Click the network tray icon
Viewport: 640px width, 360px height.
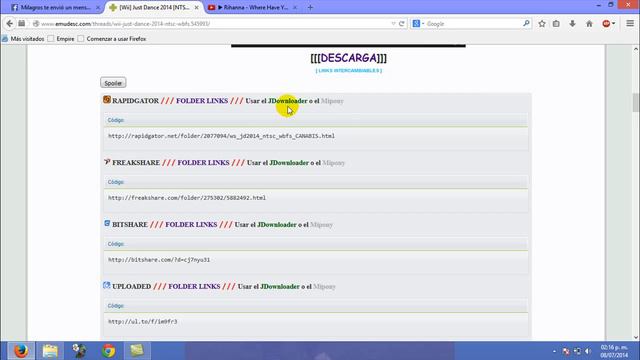tap(577, 351)
